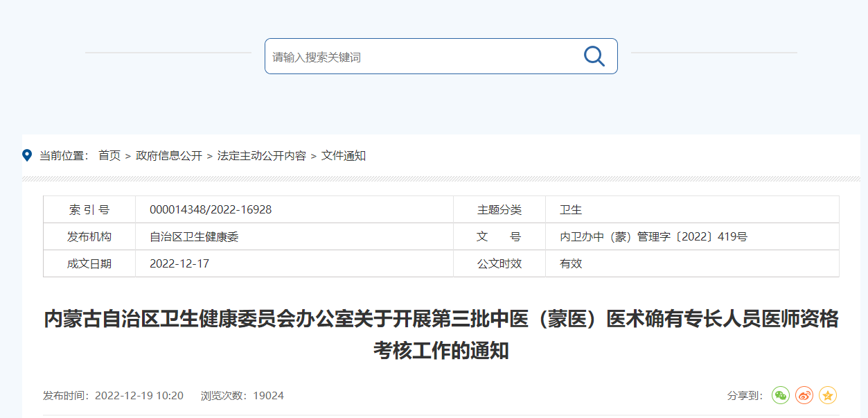The height and width of the screenshot is (418, 868).
Task: Share the article via Weibo icon
Action: tap(804, 395)
